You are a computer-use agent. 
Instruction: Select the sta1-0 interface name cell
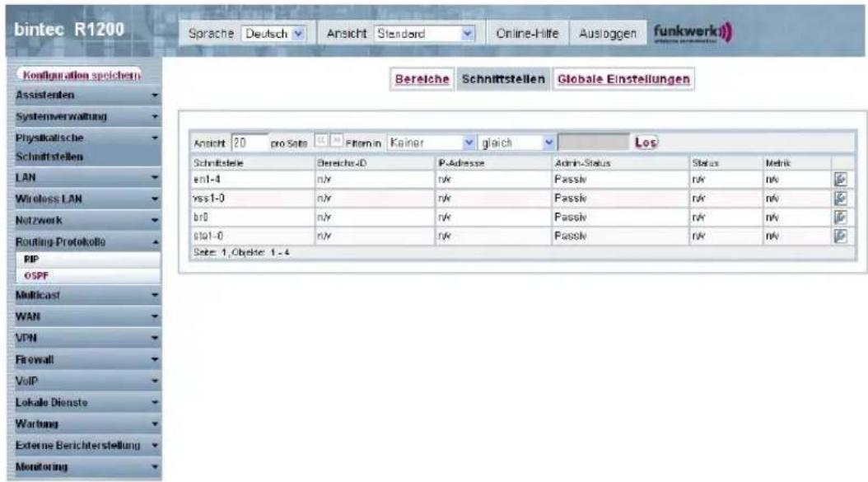tap(253, 236)
